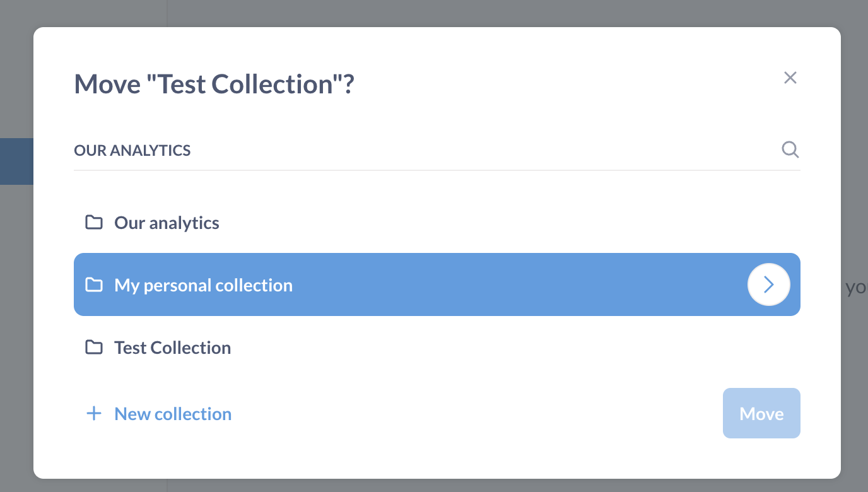Click the folder icon beside Our analytics

point(93,222)
